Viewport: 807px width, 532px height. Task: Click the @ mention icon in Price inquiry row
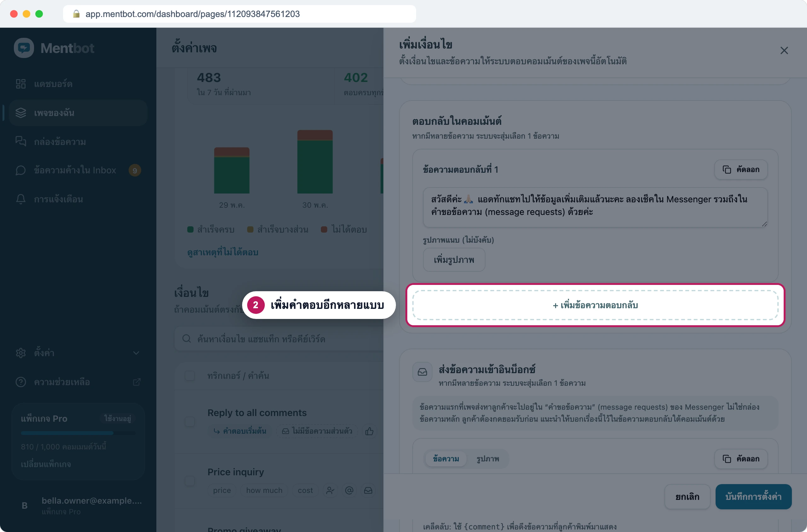(x=349, y=490)
